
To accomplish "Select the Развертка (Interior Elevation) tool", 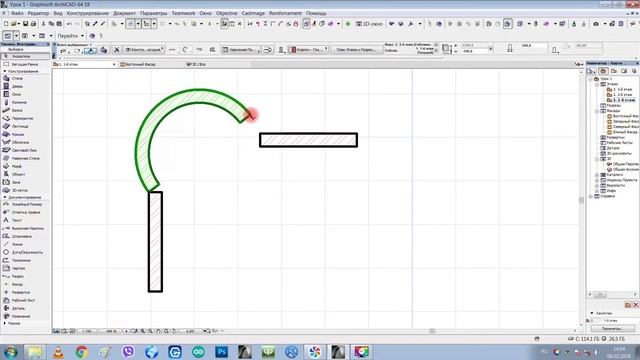I will coord(16,292).
